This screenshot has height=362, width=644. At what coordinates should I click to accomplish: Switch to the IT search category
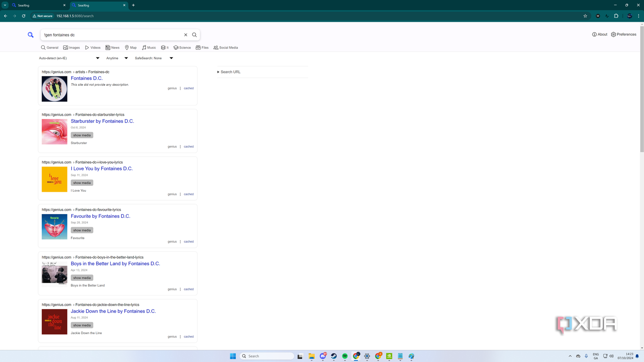pos(165,48)
